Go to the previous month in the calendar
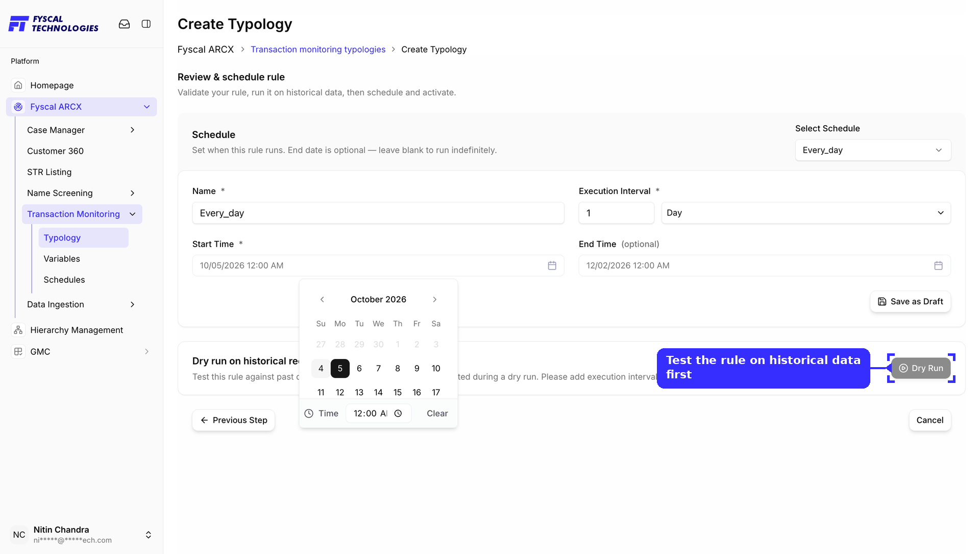 click(322, 300)
